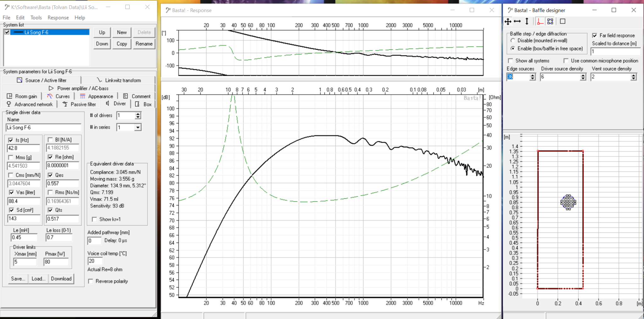Viewport: 644px width, 319px height.
Task: Enable the Mms [g] checkbox
Action: pos(11,157)
